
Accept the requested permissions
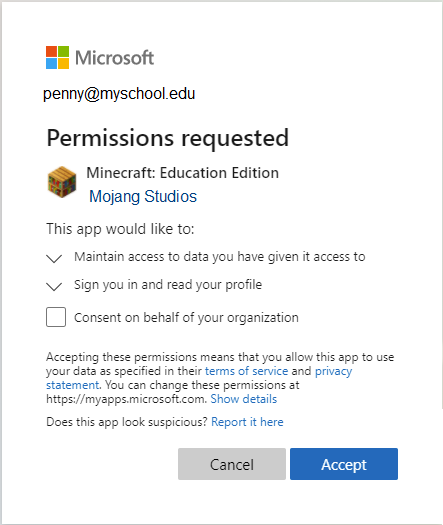(344, 464)
